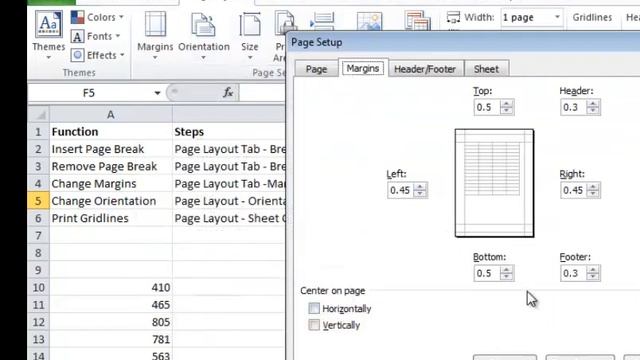Click the Name Box showing F5

(x=90, y=93)
